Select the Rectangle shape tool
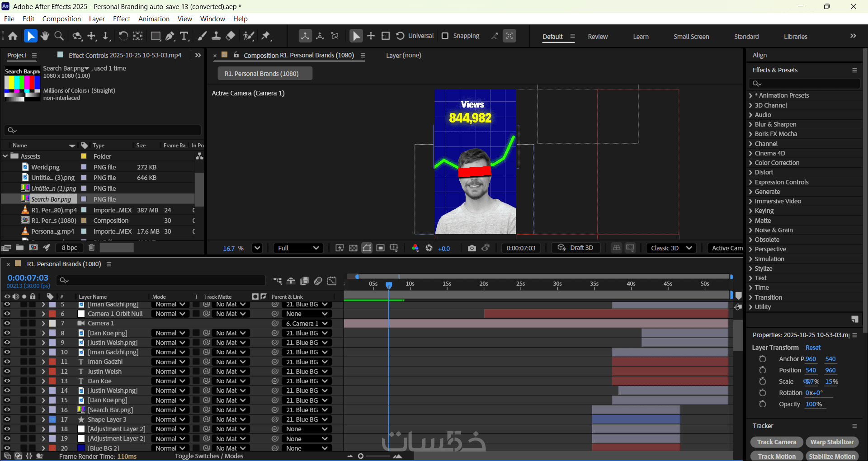The image size is (868, 461). click(156, 36)
